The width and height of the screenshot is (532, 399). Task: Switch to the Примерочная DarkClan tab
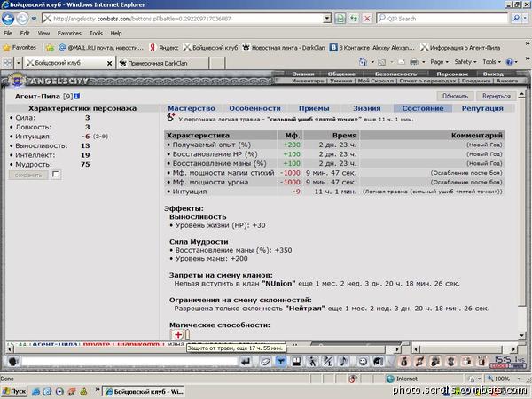coord(162,63)
